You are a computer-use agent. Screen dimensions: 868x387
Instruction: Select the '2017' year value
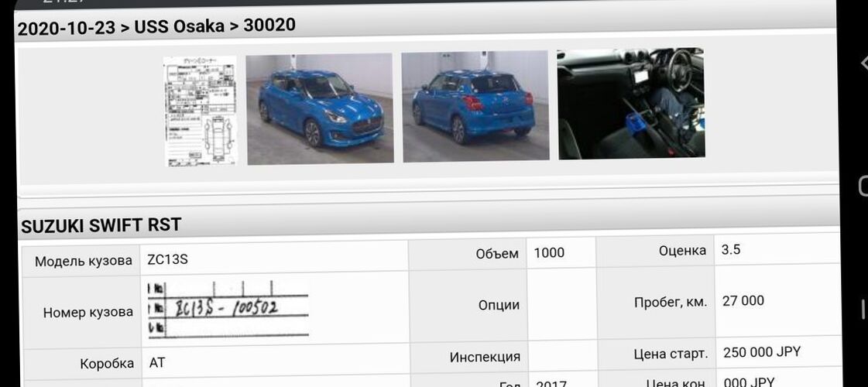tap(551, 382)
